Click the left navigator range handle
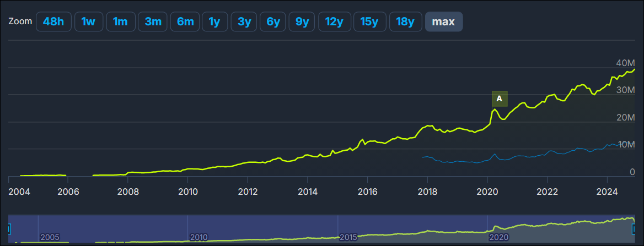The height and width of the screenshot is (246, 644). click(9, 228)
